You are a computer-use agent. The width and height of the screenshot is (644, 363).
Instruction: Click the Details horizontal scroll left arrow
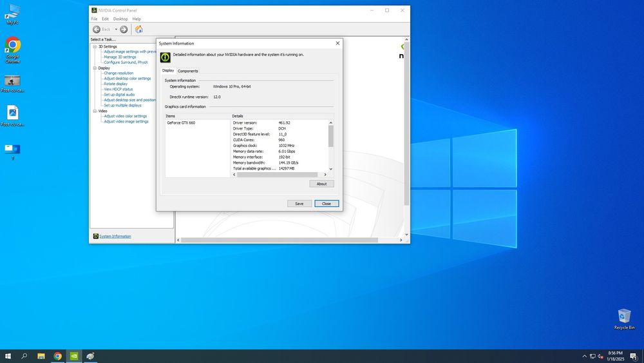point(234,175)
